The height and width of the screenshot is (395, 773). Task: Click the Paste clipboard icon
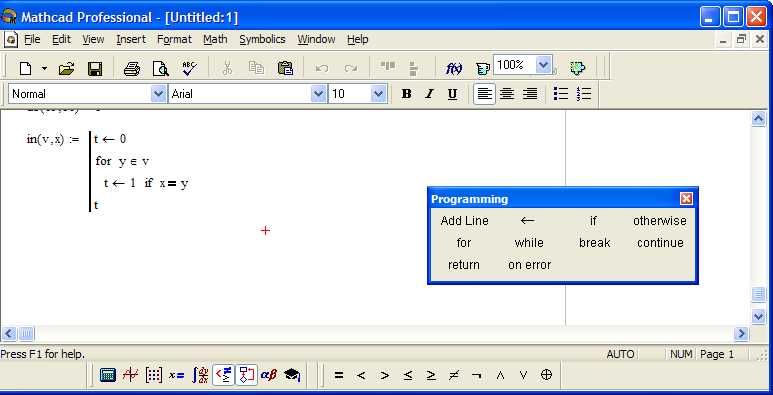click(x=285, y=68)
